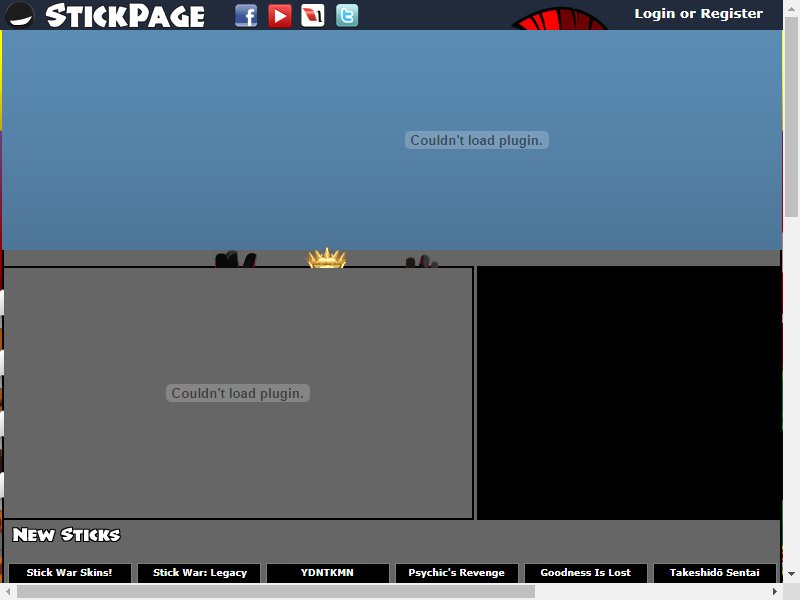The height and width of the screenshot is (600, 800).
Task: Click the black stick head logo icon
Action: [19, 14]
